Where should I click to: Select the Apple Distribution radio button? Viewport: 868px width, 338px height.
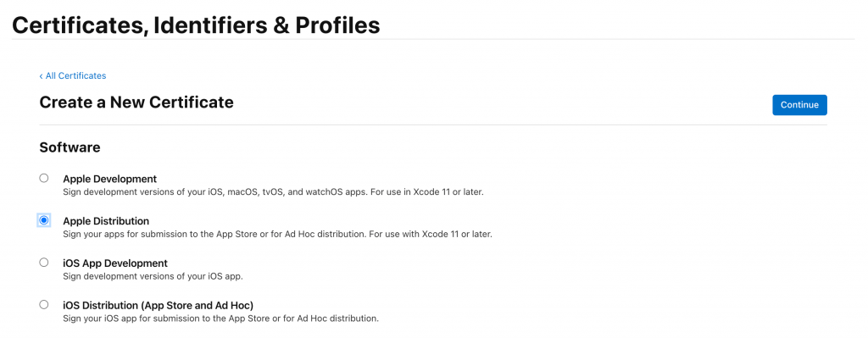click(44, 220)
